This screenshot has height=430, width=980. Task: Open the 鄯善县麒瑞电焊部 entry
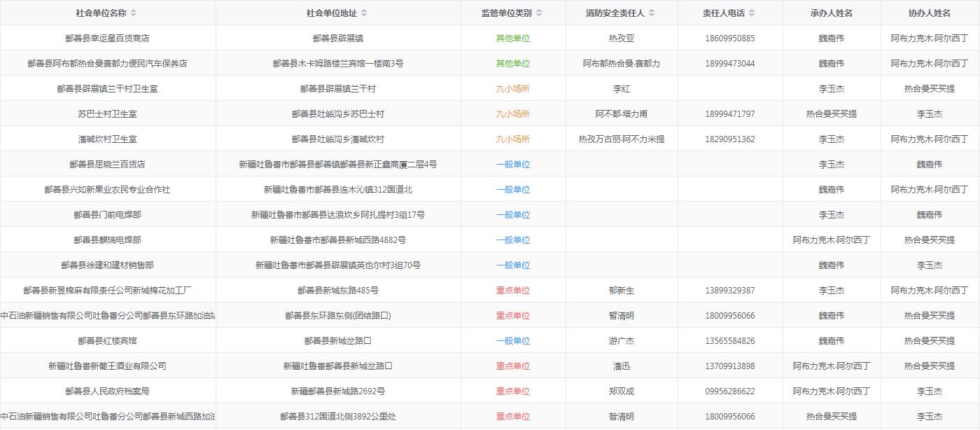pos(107,240)
